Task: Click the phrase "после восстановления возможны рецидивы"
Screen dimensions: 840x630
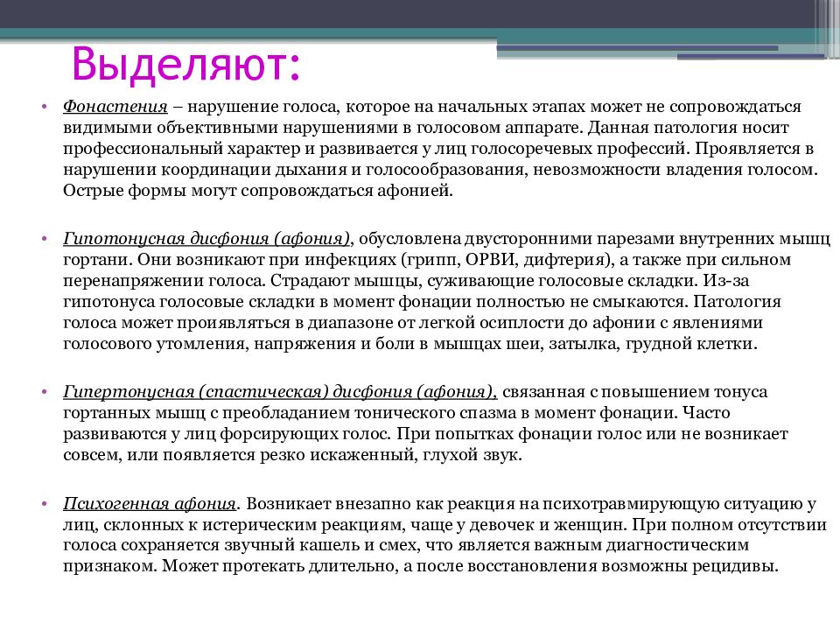Action: (x=596, y=566)
